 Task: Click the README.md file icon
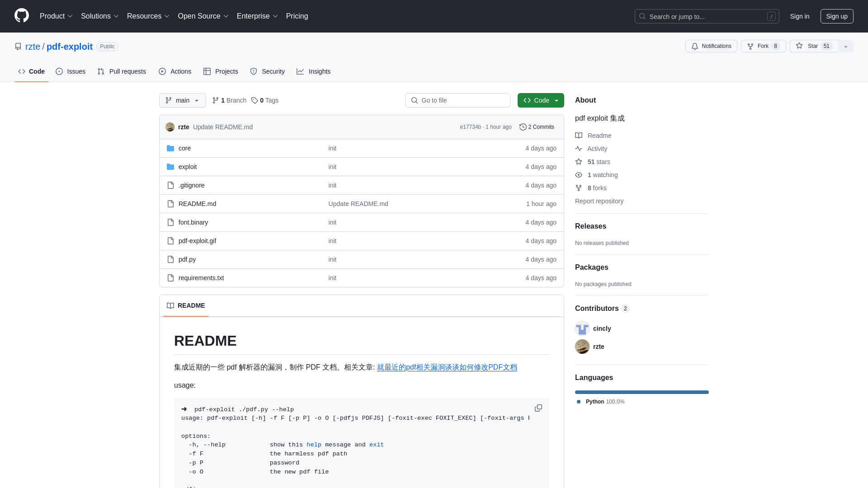170,204
